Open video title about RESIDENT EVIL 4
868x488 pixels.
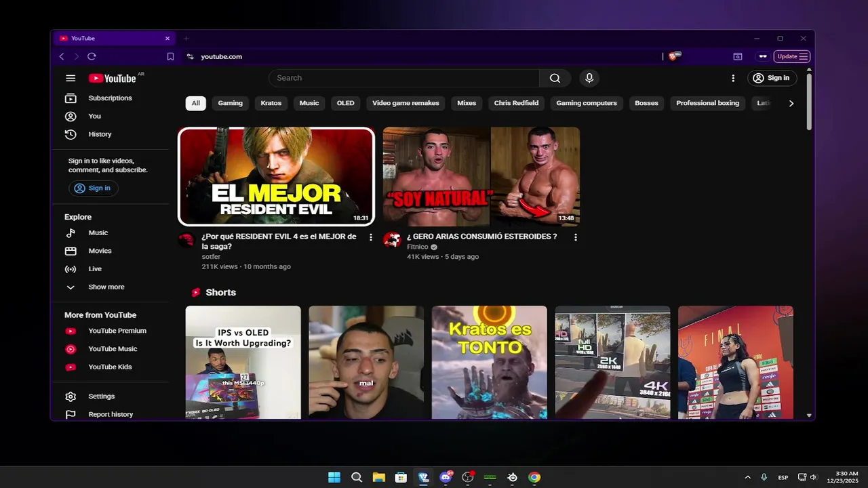tap(279, 241)
